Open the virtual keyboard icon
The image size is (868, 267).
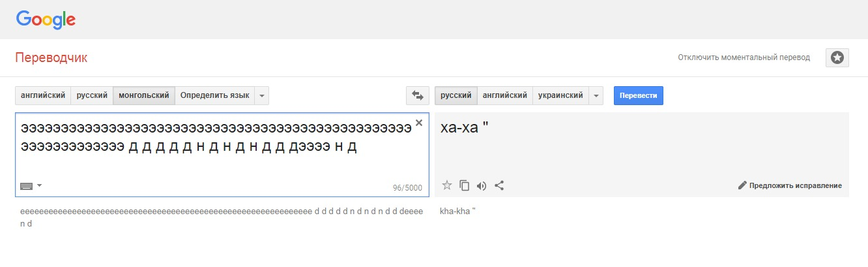pos(26,186)
